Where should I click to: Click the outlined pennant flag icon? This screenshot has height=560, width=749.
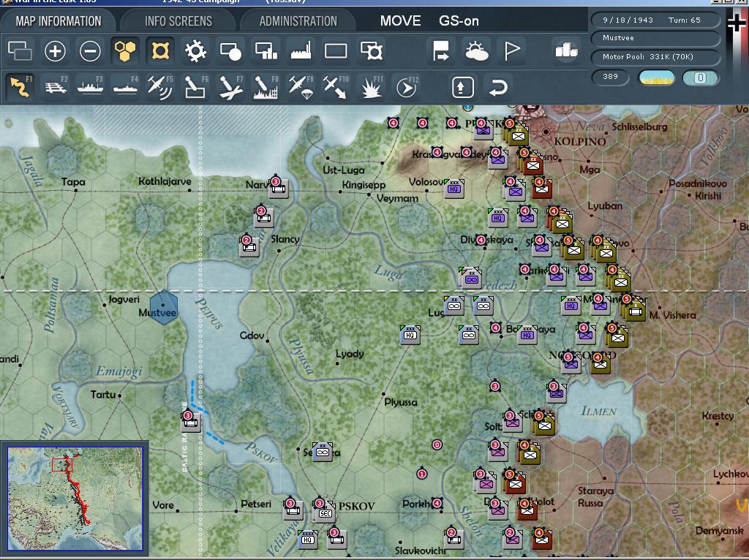[x=511, y=50]
